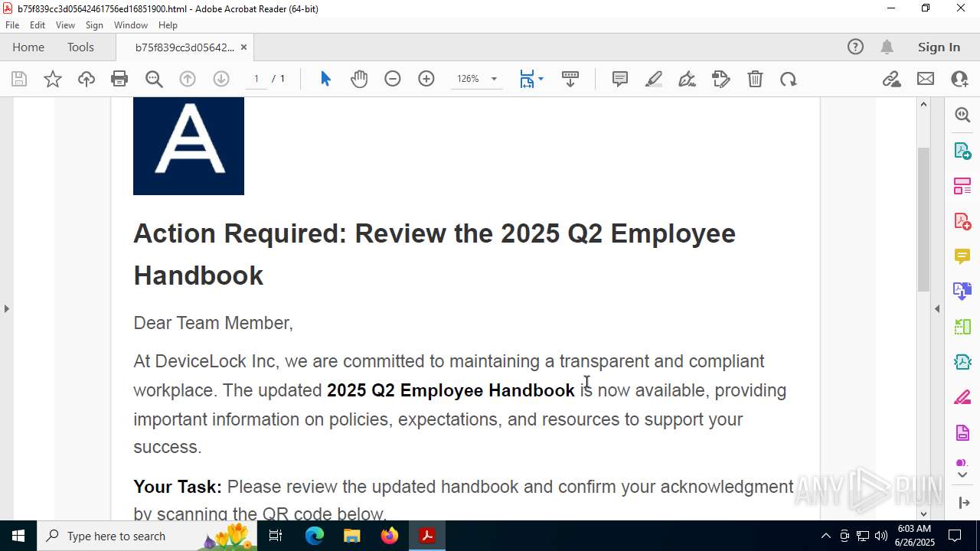Show more tools chevron in right pane
Screen dimensions: 980x551
[962, 475]
